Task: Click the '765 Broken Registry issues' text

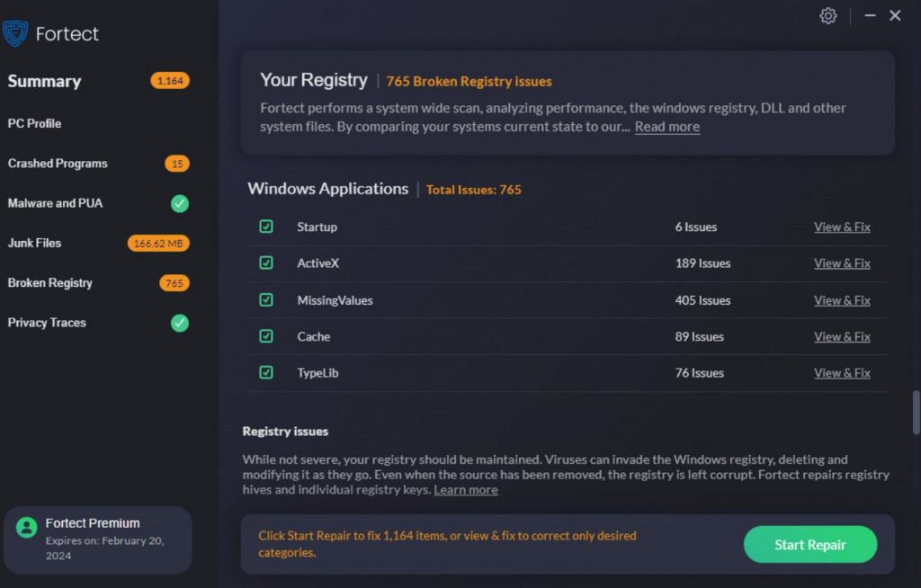Action: click(x=469, y=82)
